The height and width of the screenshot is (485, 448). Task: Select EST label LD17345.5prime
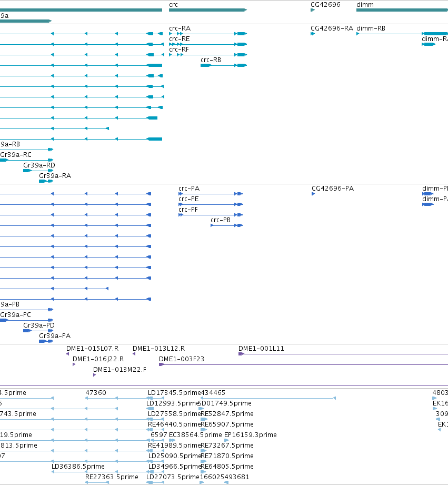[174, 393]
